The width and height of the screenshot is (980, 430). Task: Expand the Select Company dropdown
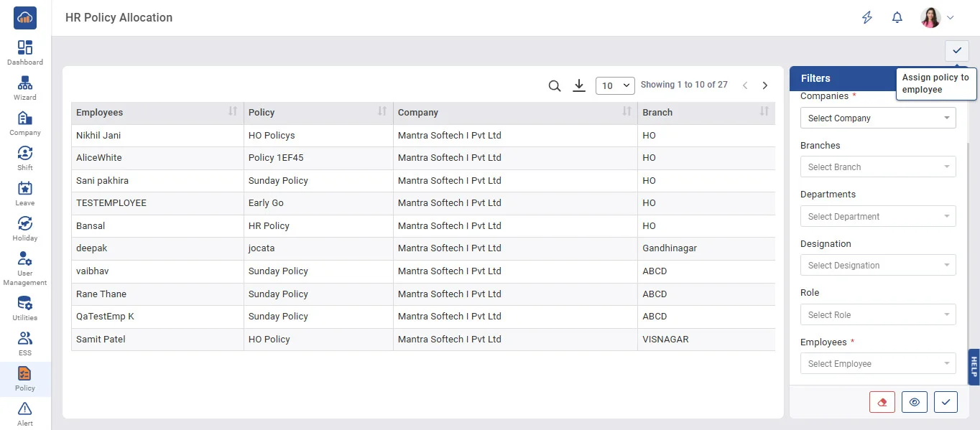(x=877, y=118)
